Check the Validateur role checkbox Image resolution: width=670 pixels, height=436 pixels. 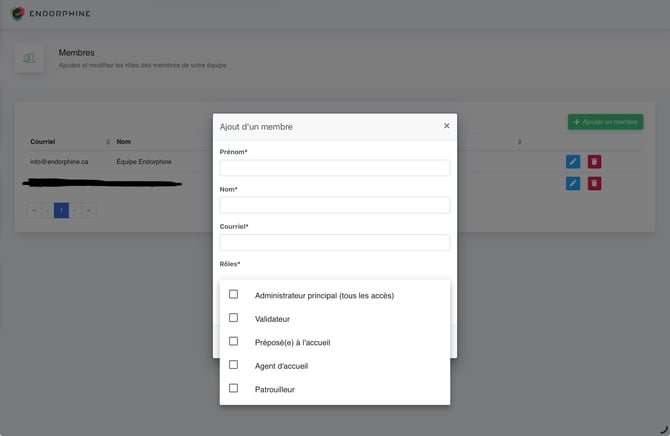(233, 318)
